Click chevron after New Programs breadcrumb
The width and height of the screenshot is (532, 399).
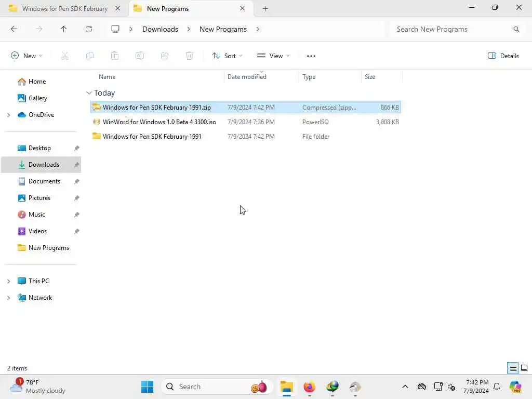258,29
